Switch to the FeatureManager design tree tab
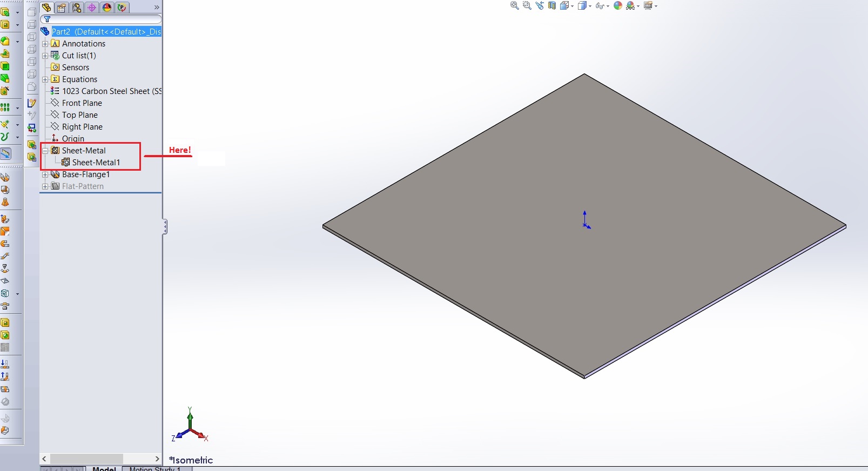 coord(46,7)
